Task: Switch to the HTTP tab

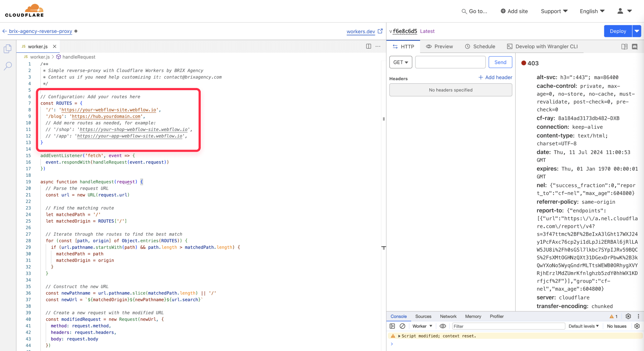Action: (x=403, y=47)
